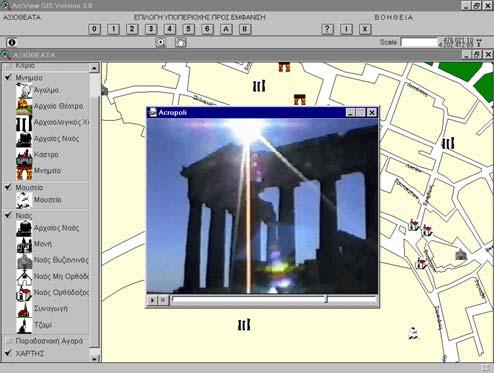Select the ΧΑΡΤΗΣ theme label
Screen dimensions: 494x373
tap(30, 353)
